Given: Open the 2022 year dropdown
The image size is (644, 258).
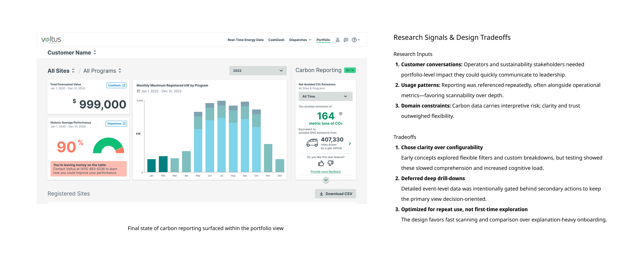Looking at the screenshot, I should tap(258, 71).
